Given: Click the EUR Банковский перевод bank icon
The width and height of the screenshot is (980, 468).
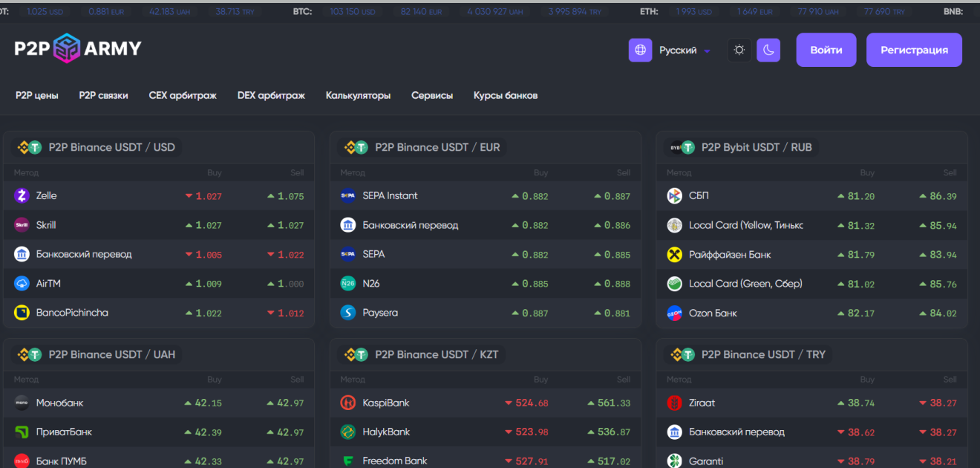Looking at the screenshot, I should click(348, 225).
